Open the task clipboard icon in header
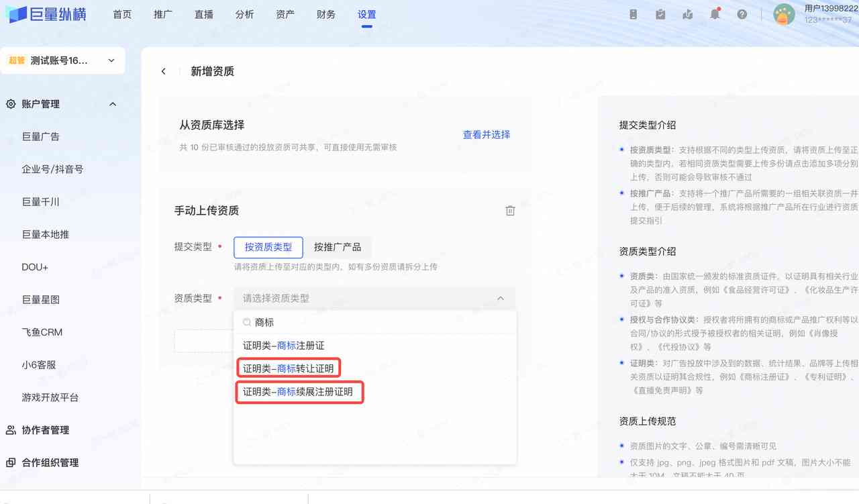Screen dimensions: 859x504 pyautogui.click(x=660, y=14)
